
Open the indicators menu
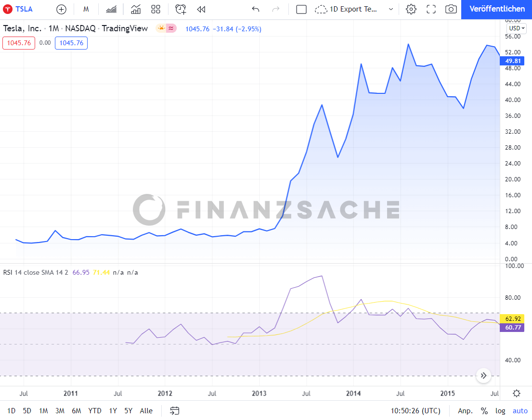coord(136,10)
